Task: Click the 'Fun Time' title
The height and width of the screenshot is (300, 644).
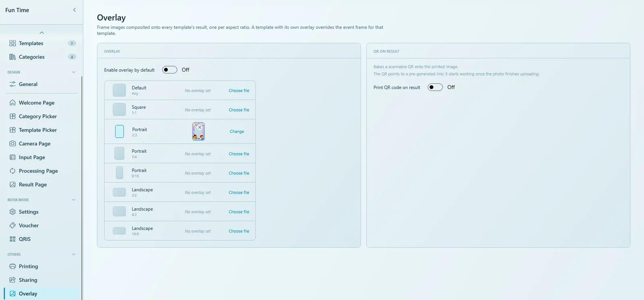Action: tap(17, 10)
